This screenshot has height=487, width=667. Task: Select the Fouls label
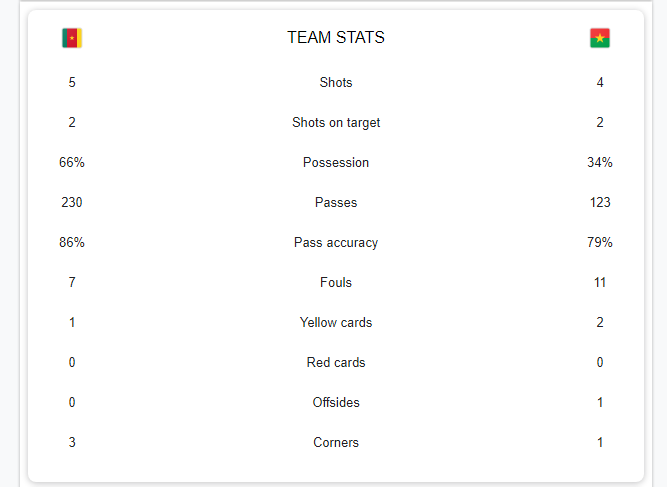click(x=336, y=282)
